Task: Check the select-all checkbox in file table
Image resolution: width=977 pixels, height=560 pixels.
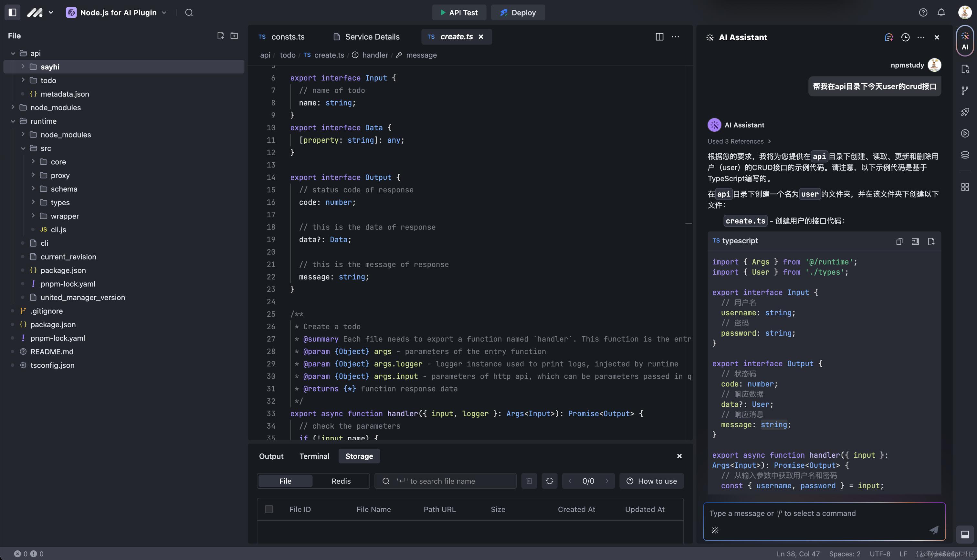Action: point(269,509)
